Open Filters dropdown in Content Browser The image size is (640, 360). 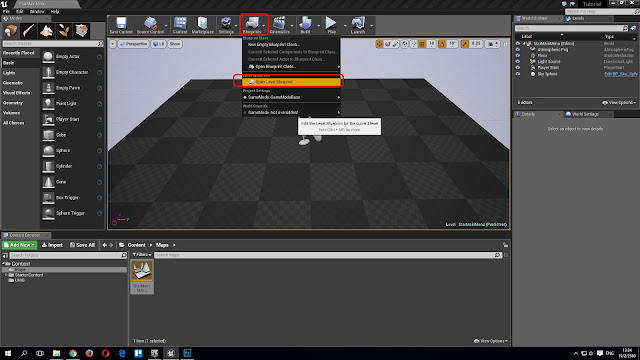click(142, 255)
